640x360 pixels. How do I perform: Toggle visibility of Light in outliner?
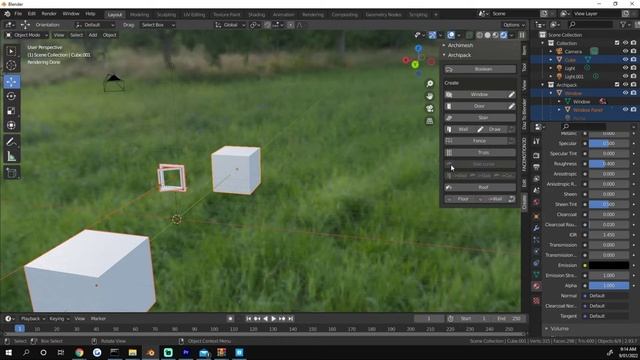(x=625, y=68)
